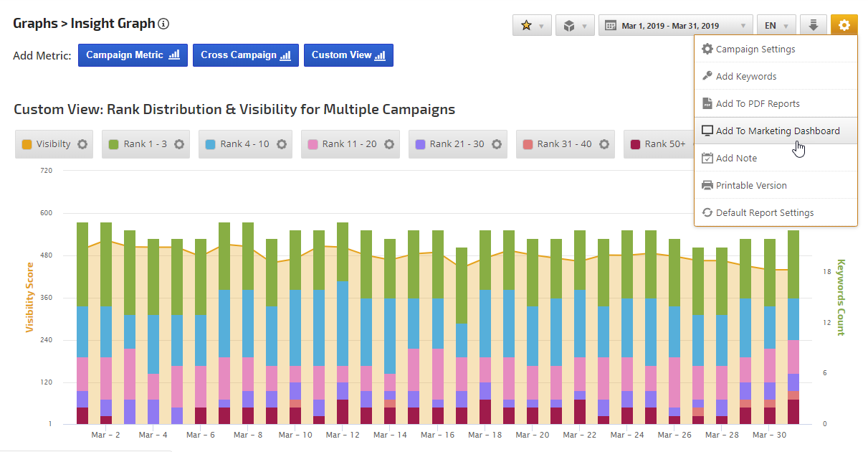This screenshot has width=868, height=452.
Task: Open settings gear for Rank 11 - 20
Action: pos(388,144)
